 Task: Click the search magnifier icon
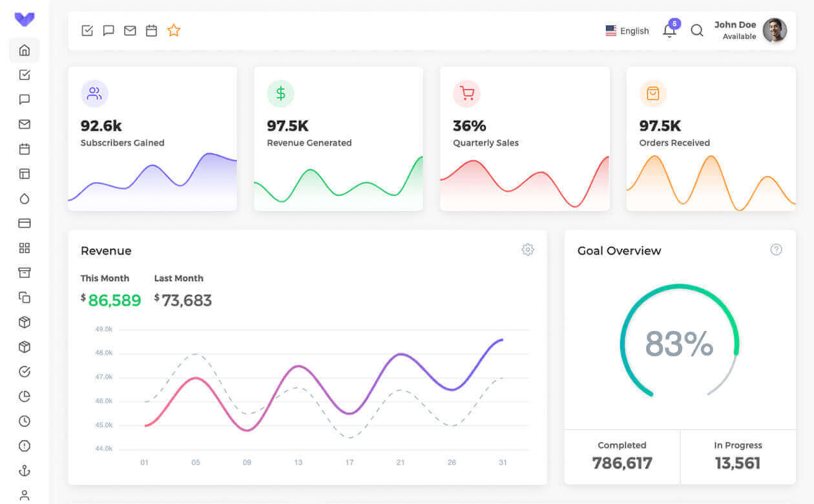696,30
